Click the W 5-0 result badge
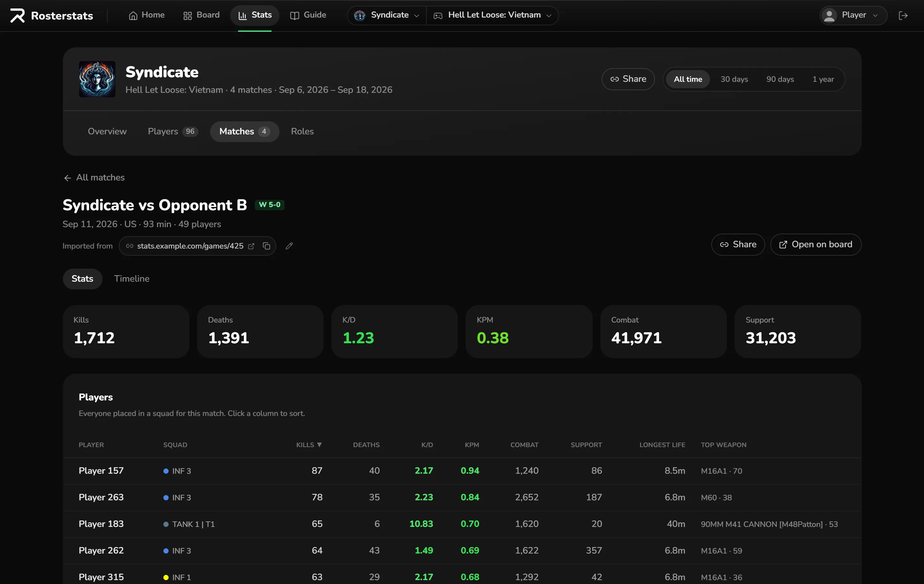The height and width of the screenshot is (584, 924). click(269, 205)
